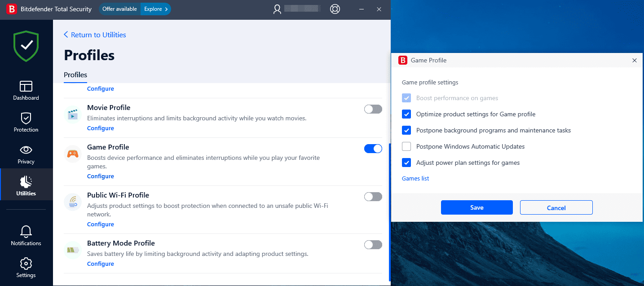644x286 pixels.
Task: Click the Battery Mode Profile icon
Action: [72, 250]
